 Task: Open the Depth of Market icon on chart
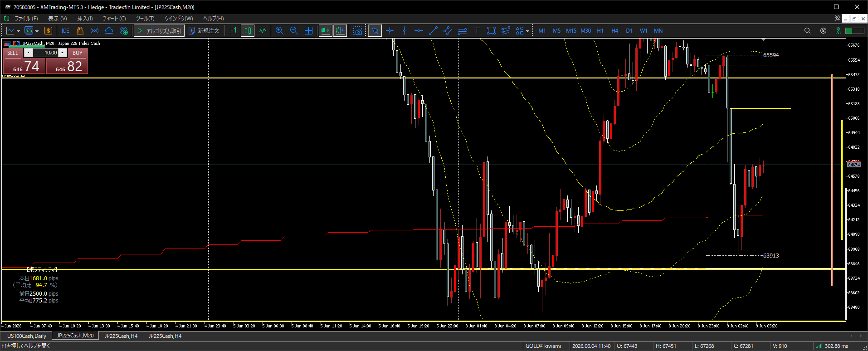(7, 44)
